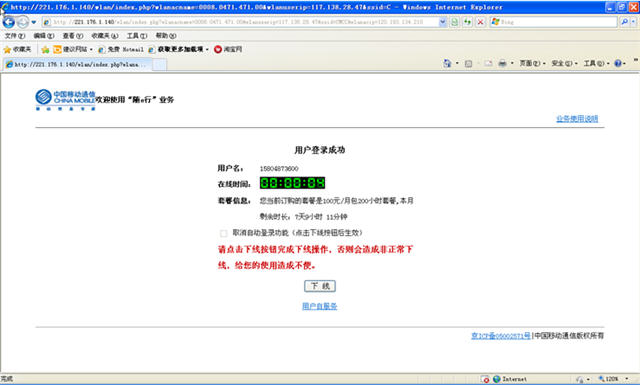Image resolution: width=640 pixels, height=385 pixels.
Task: Click the red X Stop loading icon
Action: click(x=480, y=22)
